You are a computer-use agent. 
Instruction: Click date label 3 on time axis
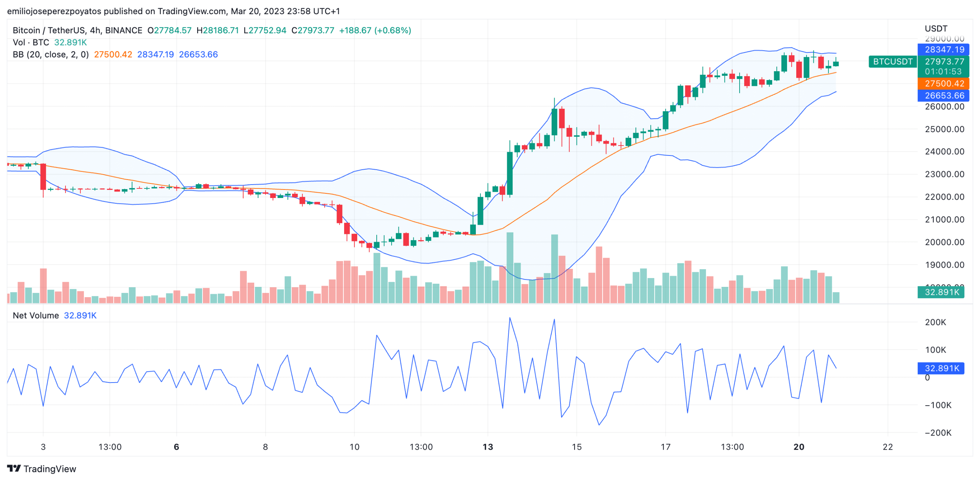pos(43,447)
